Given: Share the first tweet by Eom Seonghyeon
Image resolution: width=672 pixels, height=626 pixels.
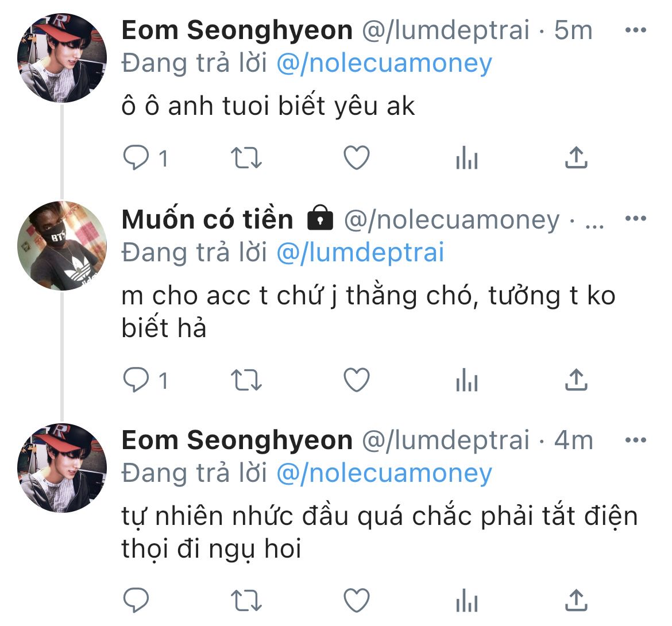Looking at the screenshot, I should coord(576,158).
